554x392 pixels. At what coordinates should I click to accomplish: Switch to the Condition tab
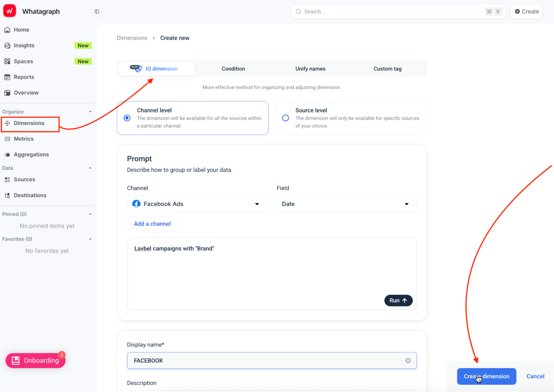coord(233,69)
